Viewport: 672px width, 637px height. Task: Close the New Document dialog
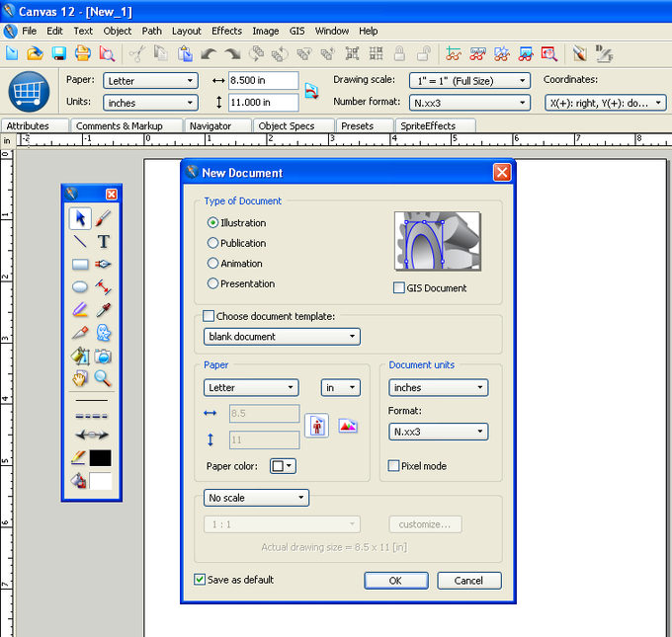[x=502, y=173]
